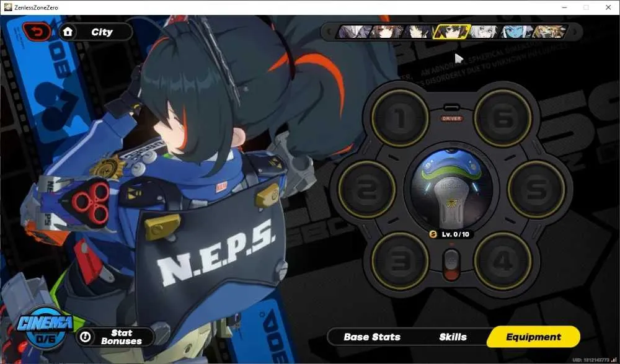Switch to the Skills tab
The width and height of the screenshot is (620, 364).
click(x=453, y=337)
